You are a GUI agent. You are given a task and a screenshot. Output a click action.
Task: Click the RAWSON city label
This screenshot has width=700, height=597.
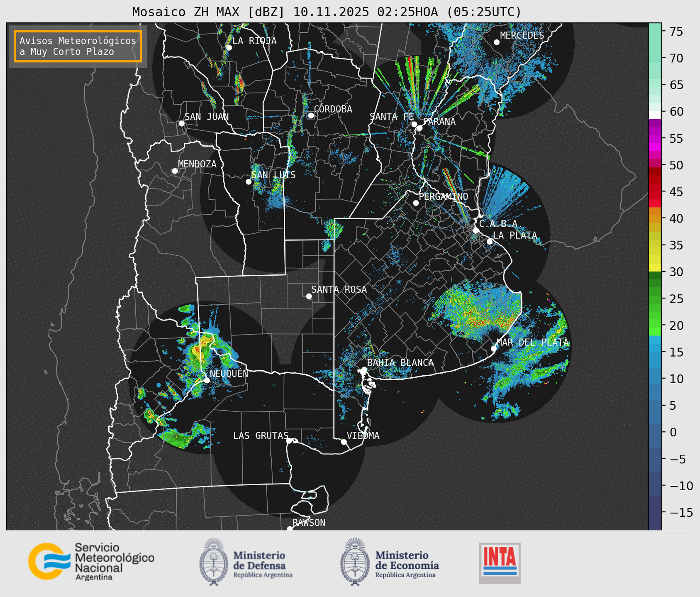(309, 523)
